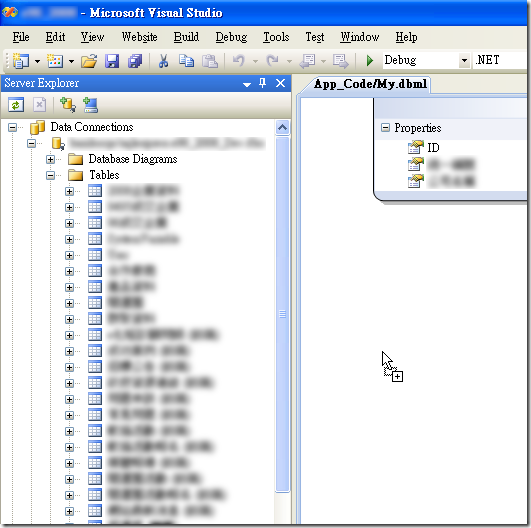Click the Undo arrow icon
This screenshot has height=528, width=531.
click(239, 61)
